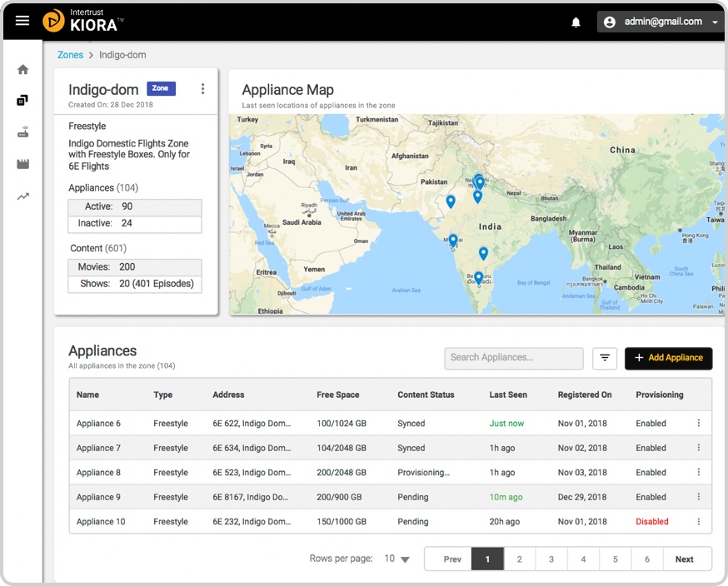The width and height of the screenshot is (728, 586).
Task: Click map pin near Bengaluru
Action: tap(478, 277)
